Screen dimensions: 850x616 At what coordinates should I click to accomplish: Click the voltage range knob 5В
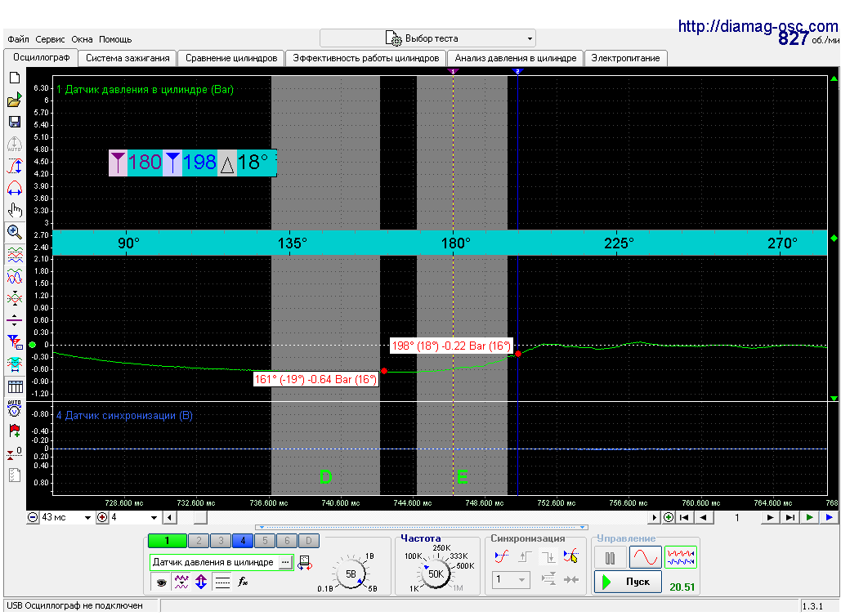tap(351, 574)
